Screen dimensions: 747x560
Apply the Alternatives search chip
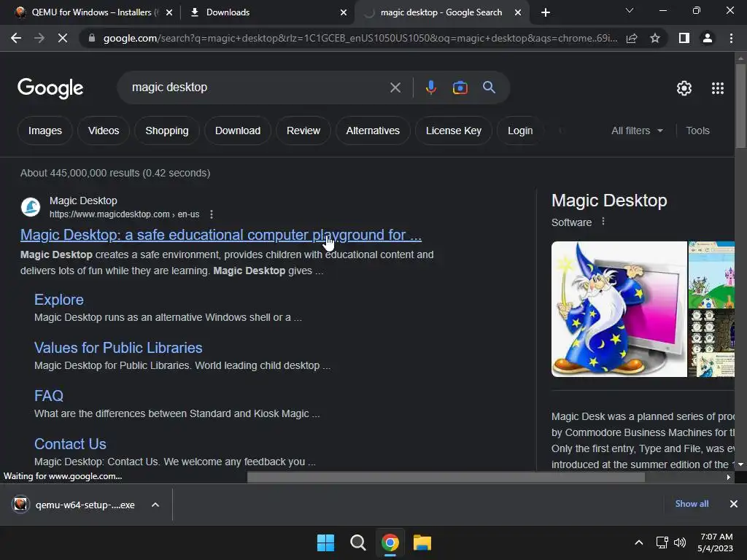(x=373, y=131)
